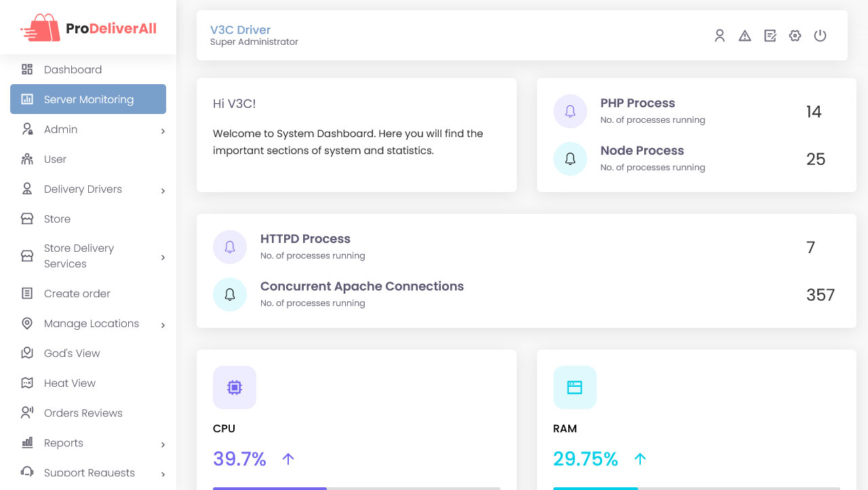Open the alert triangle icon in the header

pos(745,35)
